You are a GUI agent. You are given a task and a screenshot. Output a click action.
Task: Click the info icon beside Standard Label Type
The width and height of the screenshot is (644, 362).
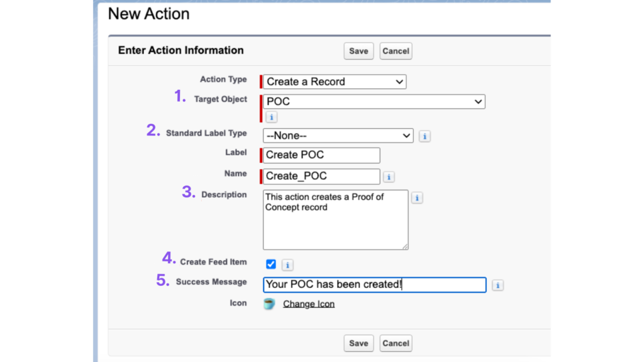(425, 136)
